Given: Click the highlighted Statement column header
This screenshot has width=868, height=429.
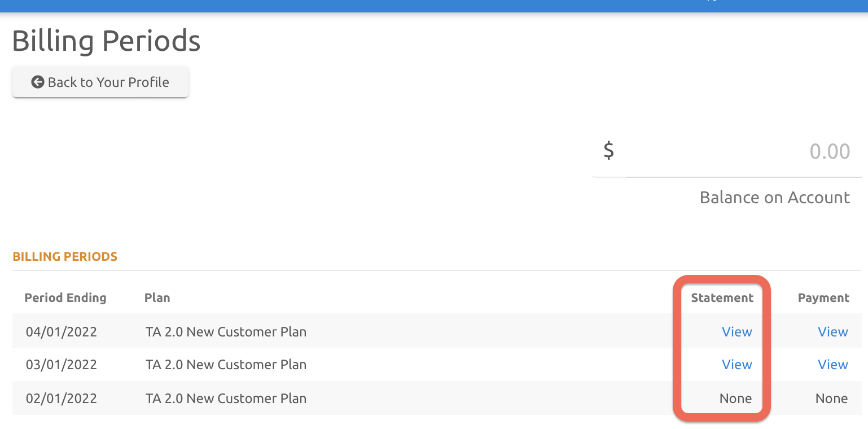Looking at the screenshot, I should point(722,297).
